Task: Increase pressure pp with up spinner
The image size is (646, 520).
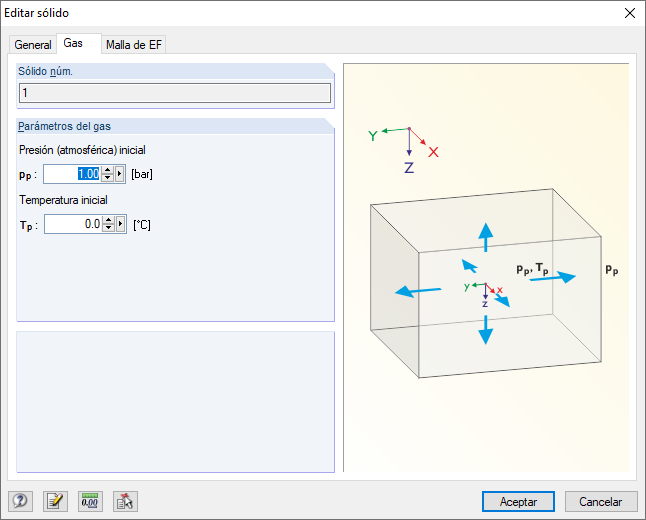Action: point(108,170)
